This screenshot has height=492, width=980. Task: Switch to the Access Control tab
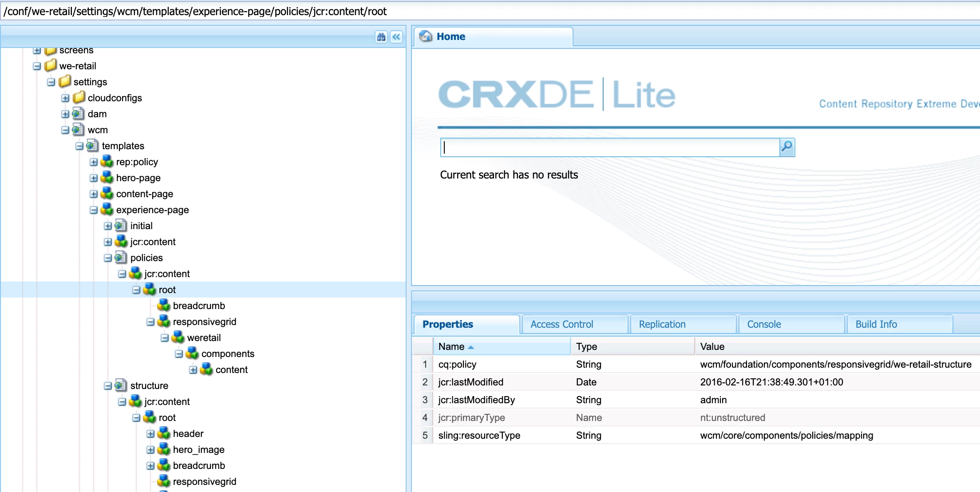click(561, 324)
